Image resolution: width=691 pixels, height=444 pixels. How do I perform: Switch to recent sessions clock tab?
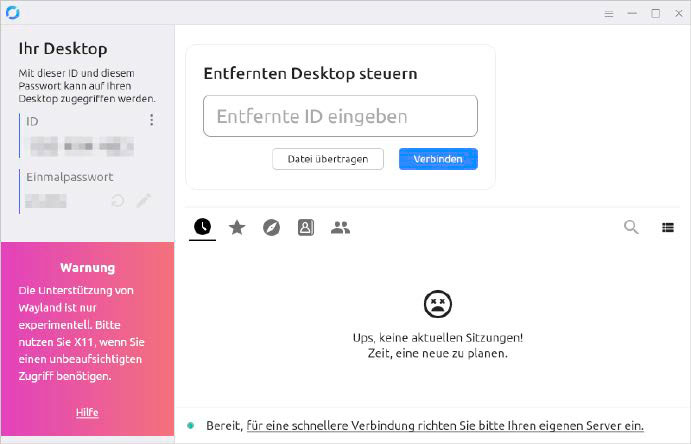pos(202,227)
